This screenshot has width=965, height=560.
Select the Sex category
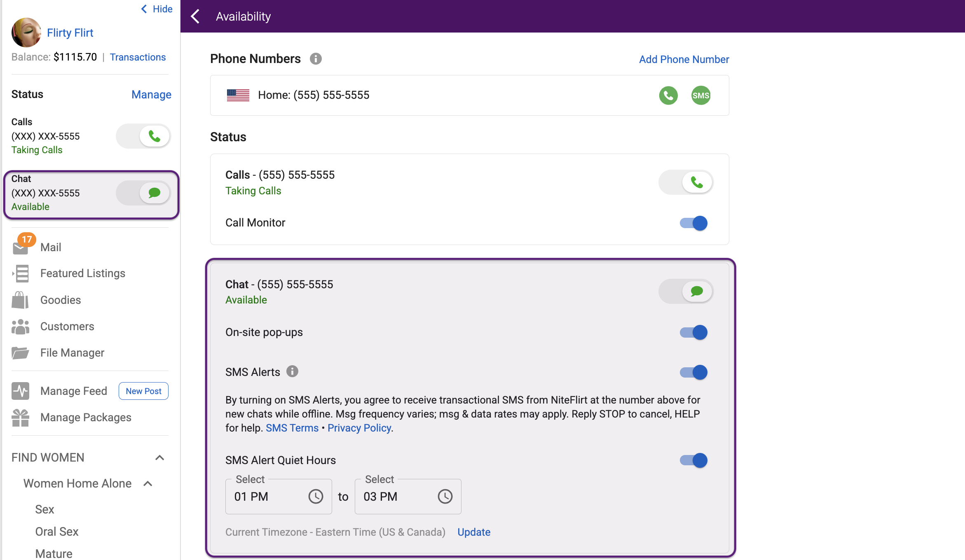tap(45, 509)
